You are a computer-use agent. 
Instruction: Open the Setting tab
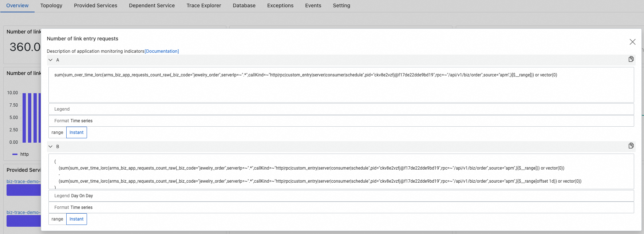[341, 5]
